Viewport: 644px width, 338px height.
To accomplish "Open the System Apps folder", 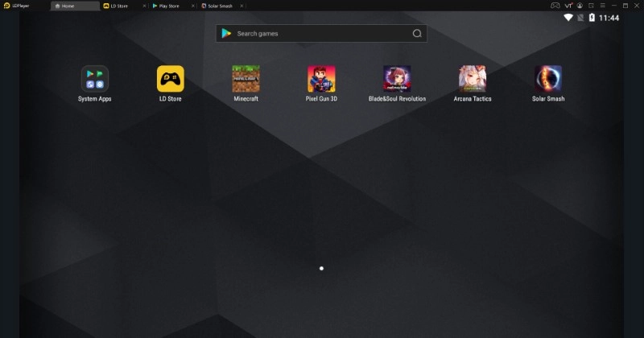I will point(95,79).
